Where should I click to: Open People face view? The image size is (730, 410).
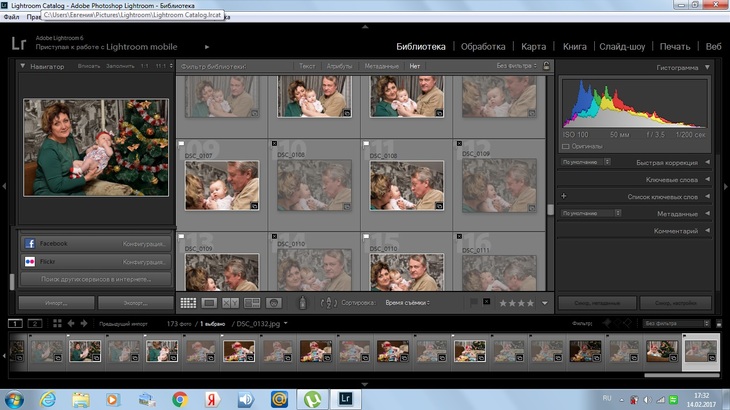click(x=274, y=303)
